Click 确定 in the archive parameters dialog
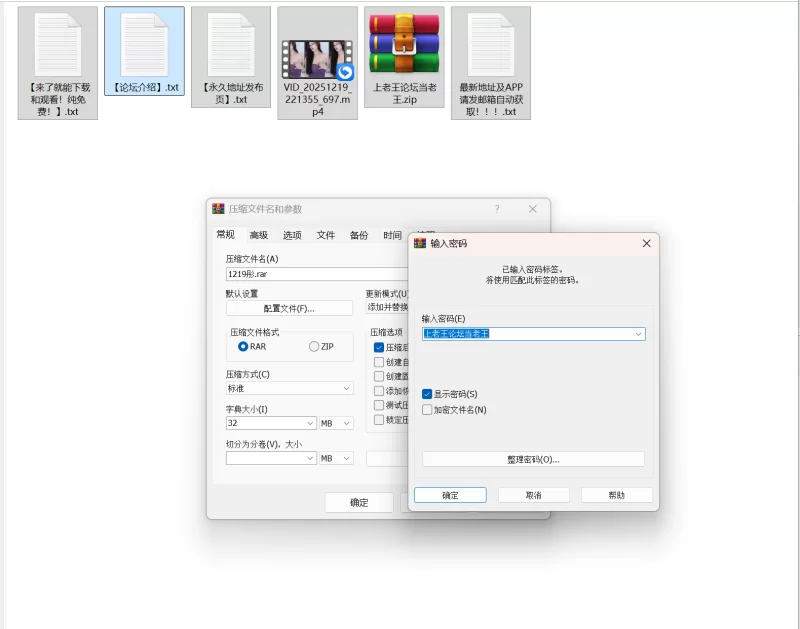Viewport: 800px width, 629px height. tap(359, 502)
